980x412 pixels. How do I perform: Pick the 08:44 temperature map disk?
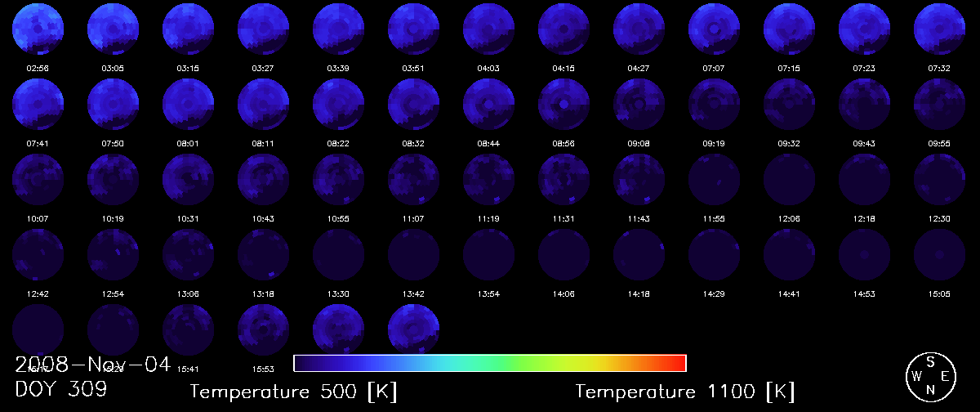pyautogui.click(x=488, y=105)
